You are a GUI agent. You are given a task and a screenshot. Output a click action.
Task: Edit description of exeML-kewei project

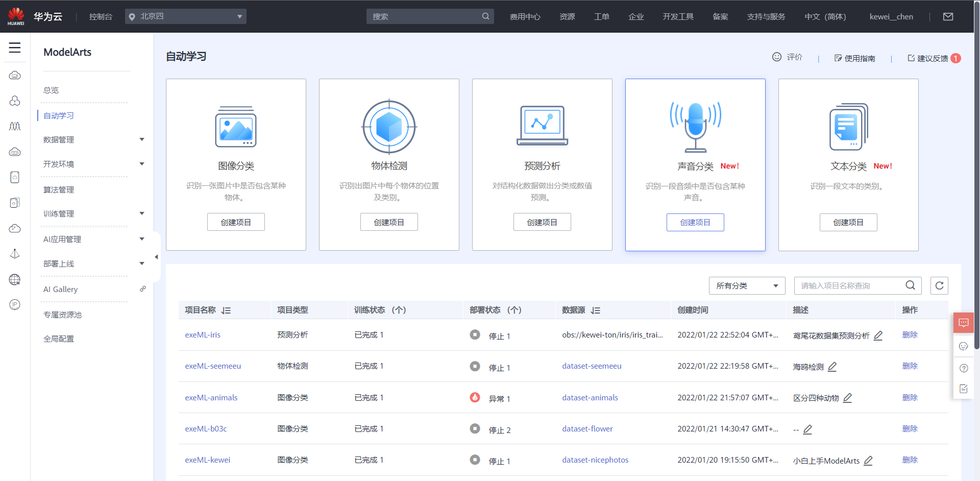pos(868,461)
